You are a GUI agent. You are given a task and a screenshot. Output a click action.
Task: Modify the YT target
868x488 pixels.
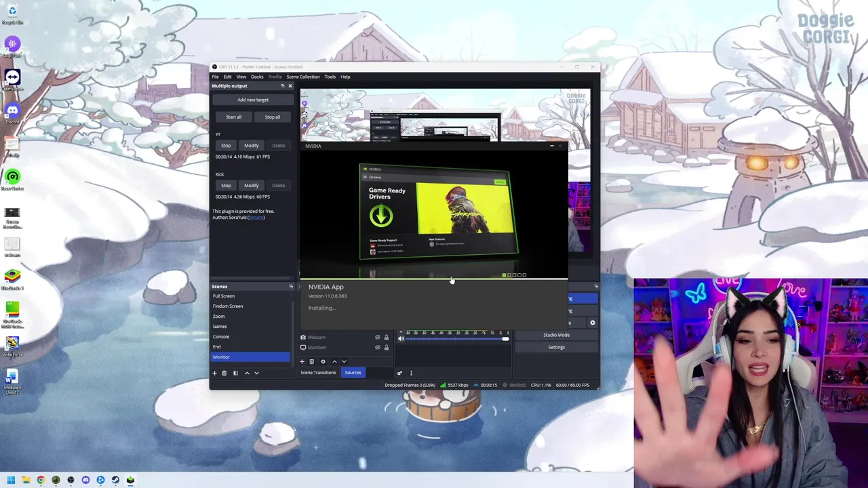click(252, 146)
